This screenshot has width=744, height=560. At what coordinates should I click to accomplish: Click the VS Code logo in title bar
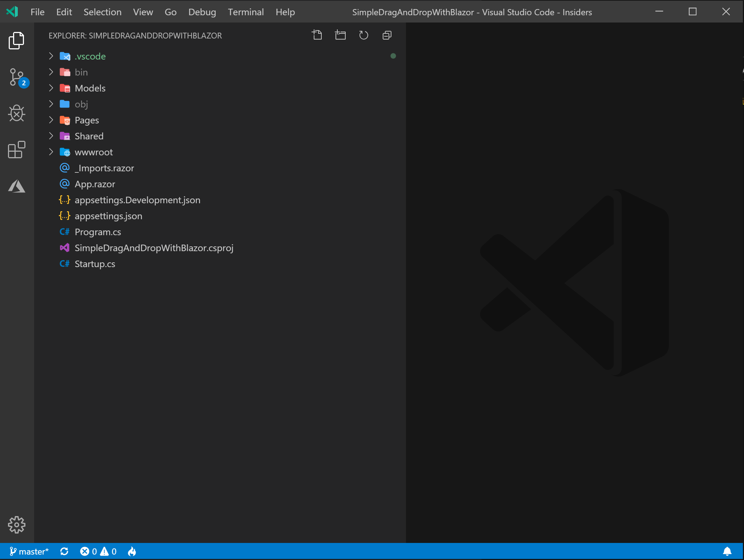tap(12, 12)
